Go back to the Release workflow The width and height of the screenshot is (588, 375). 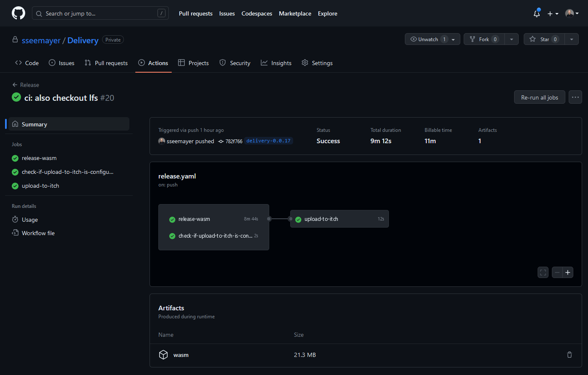pyautogui.click(x=26, y=85)
